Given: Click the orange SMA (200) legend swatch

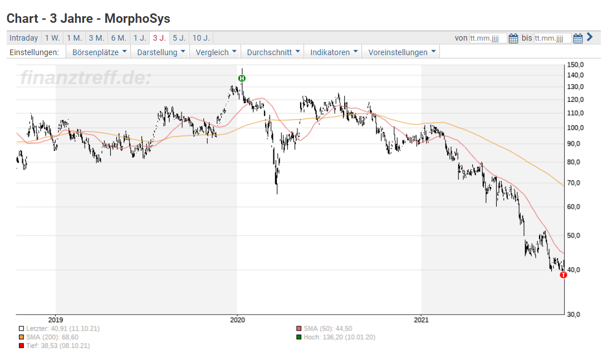Looking at the screenshot, I should point(21,337).
